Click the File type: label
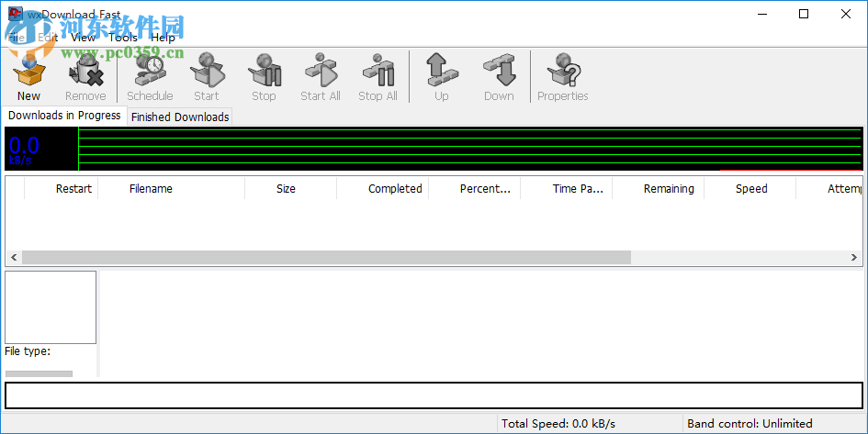 click(x=28, y=351)
